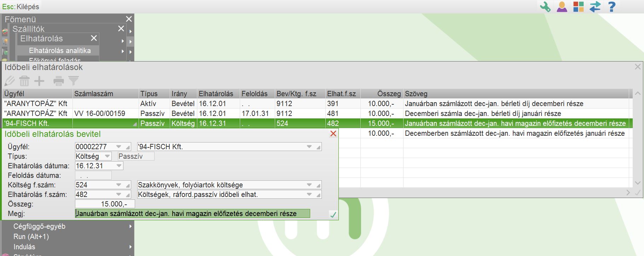Click Esc: Kilépés exit button

21,7
